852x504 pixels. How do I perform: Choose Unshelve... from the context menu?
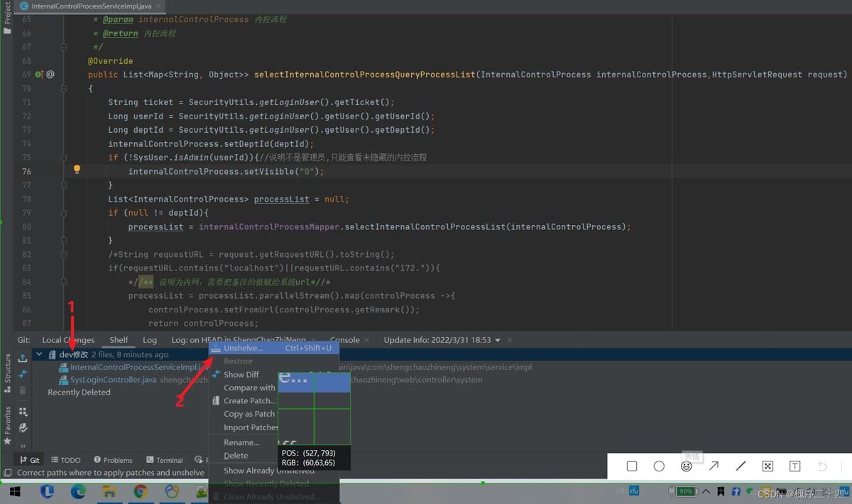tap(243, 349)
